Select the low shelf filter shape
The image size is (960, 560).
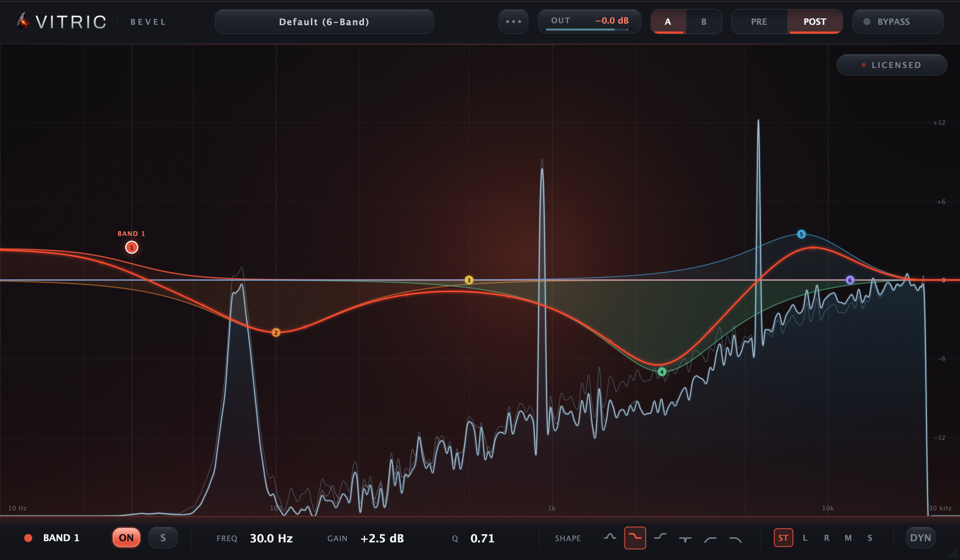point(635,538)
